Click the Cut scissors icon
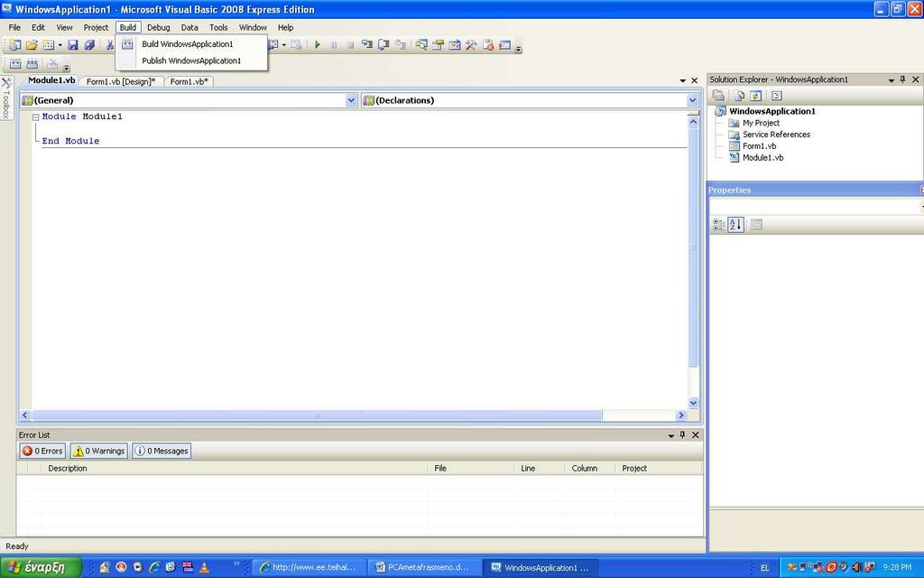The width and height of the screenshot is (924, 578). (x=109, y=45)
